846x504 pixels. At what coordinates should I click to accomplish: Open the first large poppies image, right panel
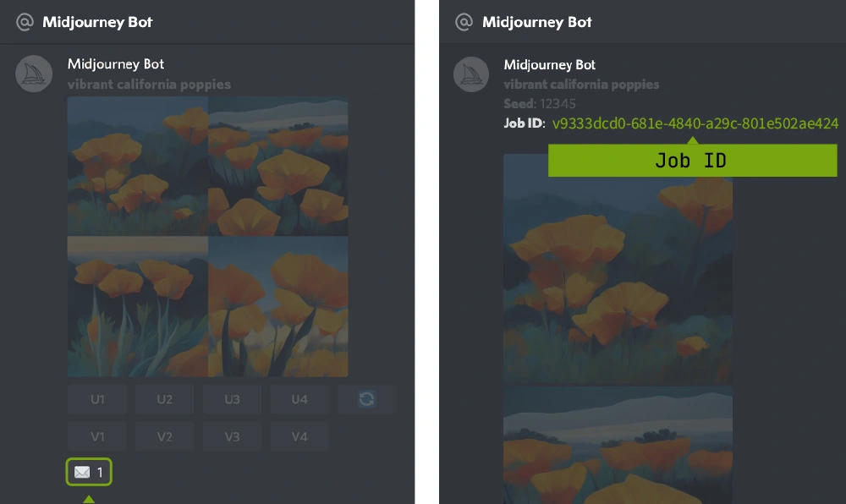(618, 268)
